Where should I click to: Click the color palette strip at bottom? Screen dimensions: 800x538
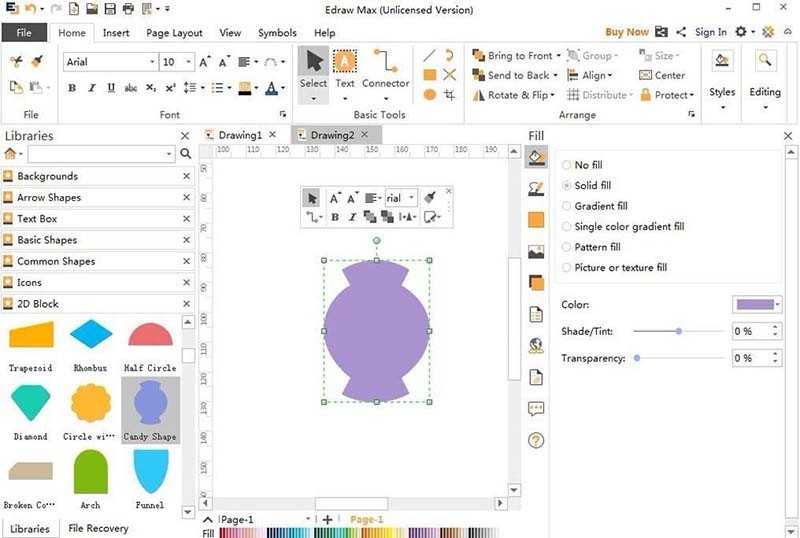(x=360, y=533)
